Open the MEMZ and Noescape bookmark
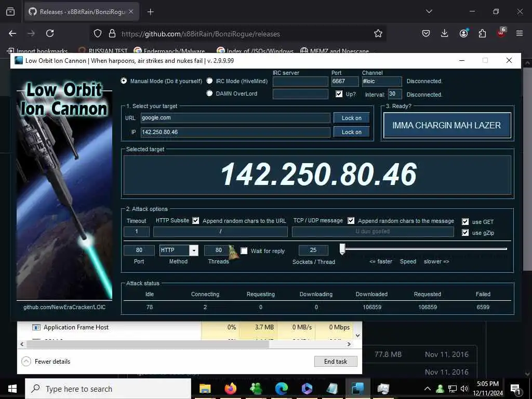This screenshot has width=532, height=399. pos(335,51)
